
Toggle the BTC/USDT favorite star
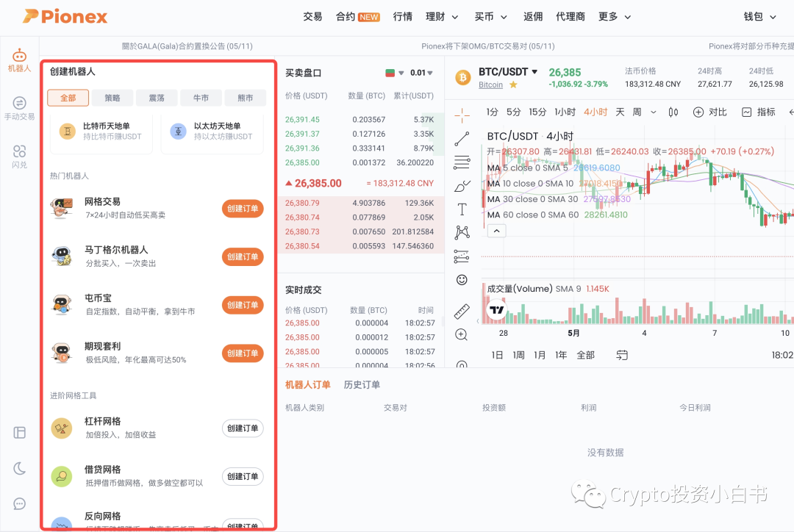click(x=513, y=85)
